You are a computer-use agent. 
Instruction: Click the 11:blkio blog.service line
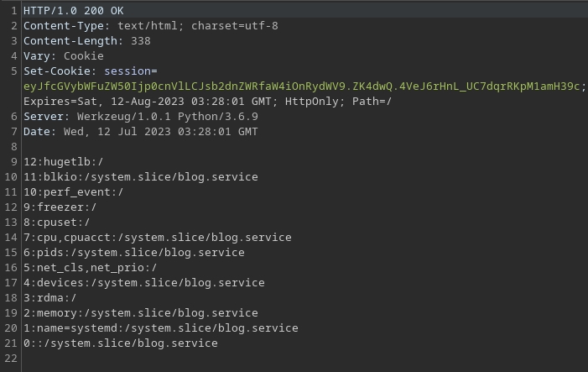click(140, 177)
